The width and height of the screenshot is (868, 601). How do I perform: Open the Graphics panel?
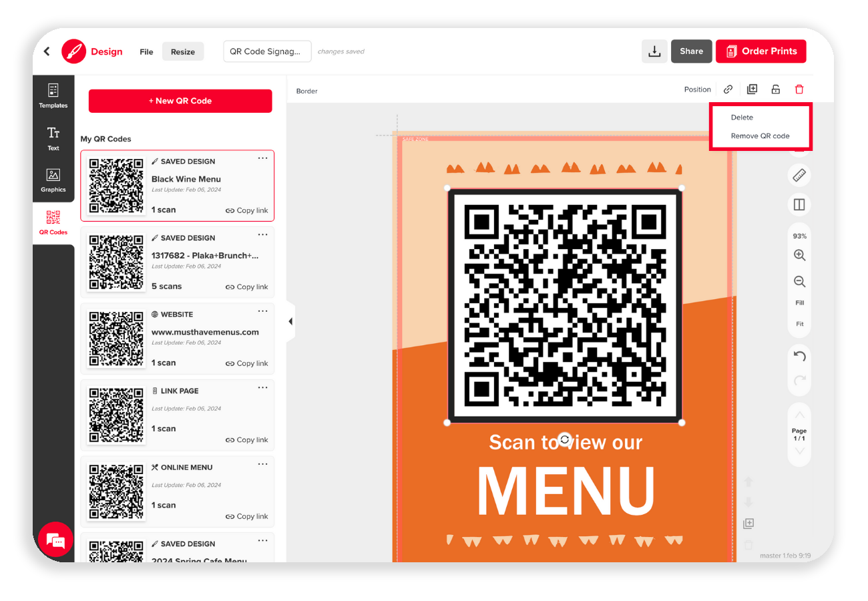tap(53, 180)
